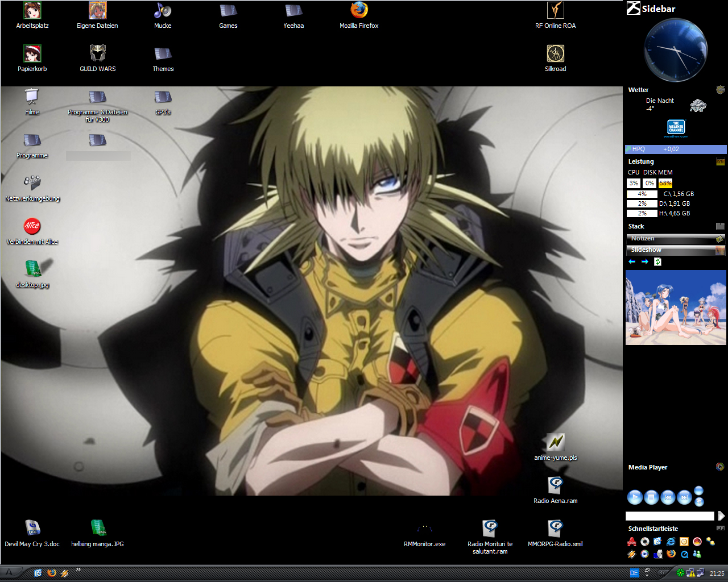Select the Yeehaa folder icon
This screenshot has width=728, height=582.
click(x=293, y=15)
